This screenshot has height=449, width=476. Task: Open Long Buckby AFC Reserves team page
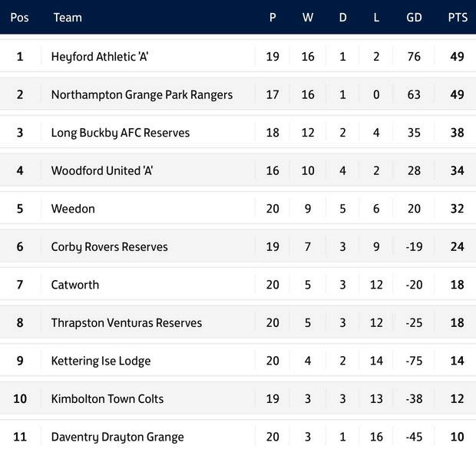[x=121, y=133]
